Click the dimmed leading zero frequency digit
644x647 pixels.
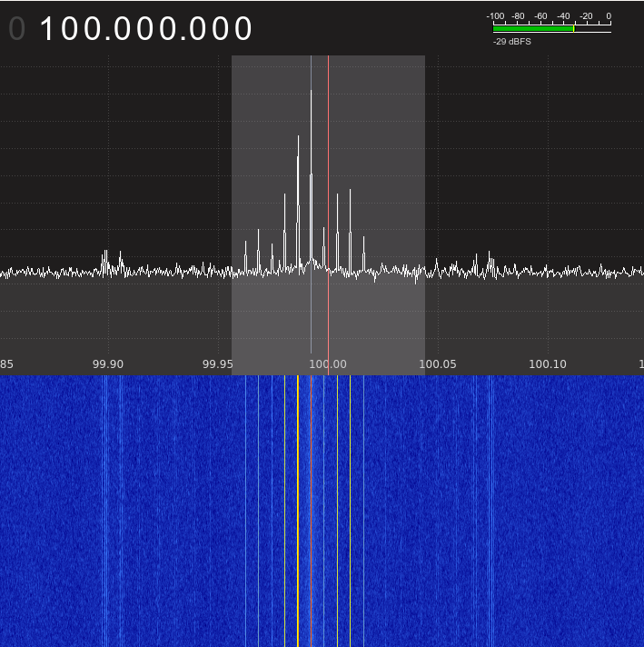[x=16, y=29]
